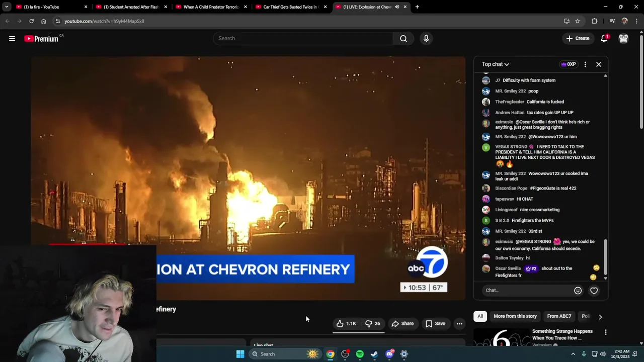Viewport: 644px width, 362px height.
Task: View site information icon
Action: point(58,21)
